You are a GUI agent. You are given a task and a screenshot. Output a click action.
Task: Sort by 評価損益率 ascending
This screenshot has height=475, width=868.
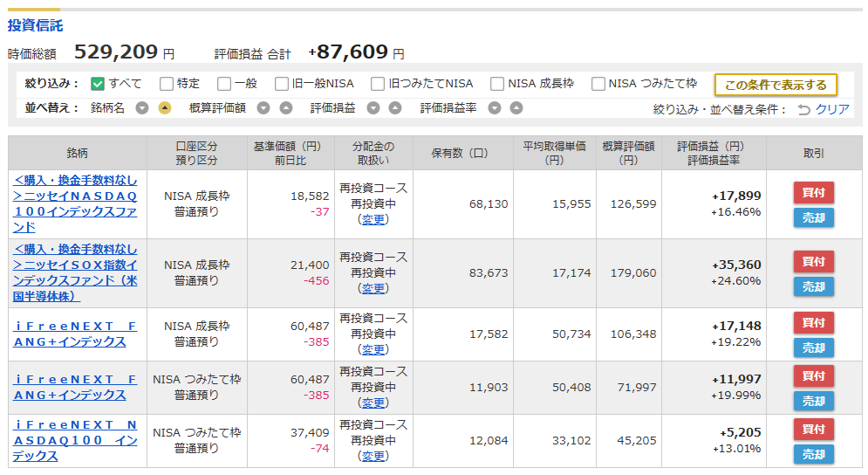point(516,108)
